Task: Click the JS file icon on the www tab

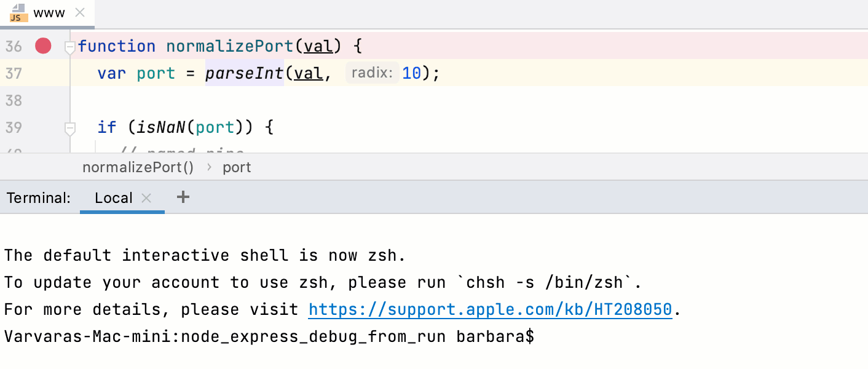Action: coord(17,13)
